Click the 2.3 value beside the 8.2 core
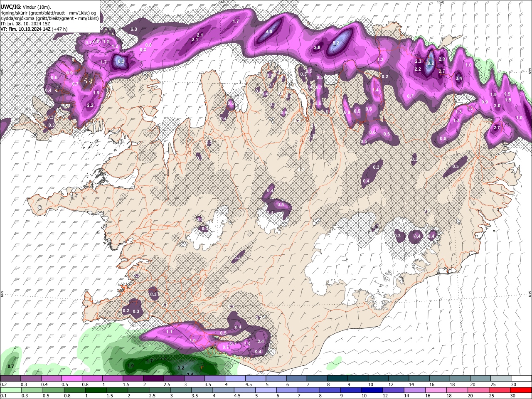 [x=418, y=61]
